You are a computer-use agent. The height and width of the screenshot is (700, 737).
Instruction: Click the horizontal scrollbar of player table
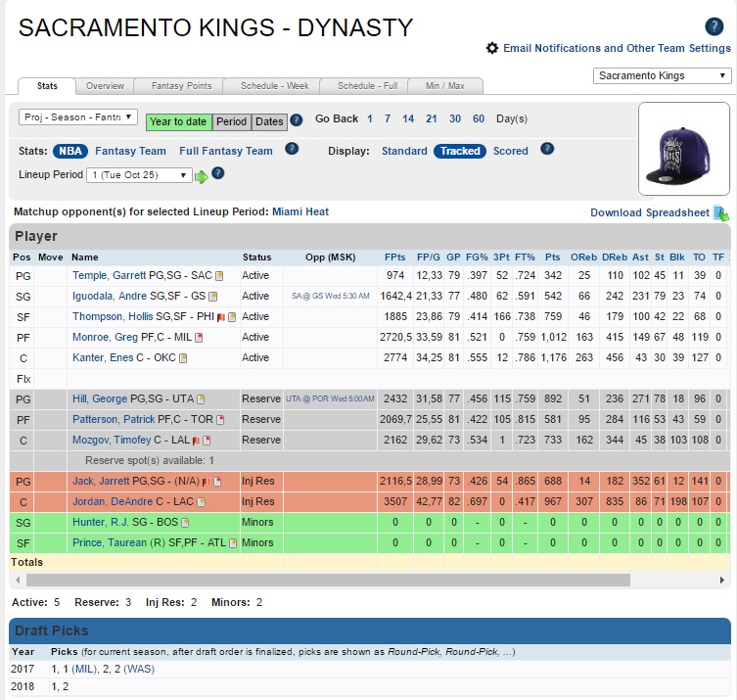click(328, 581)
